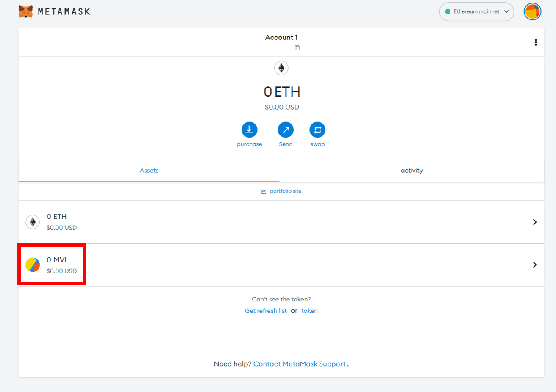Click the token import link
The height and width of the screenshot is (392, 556).
pos(309,311)
